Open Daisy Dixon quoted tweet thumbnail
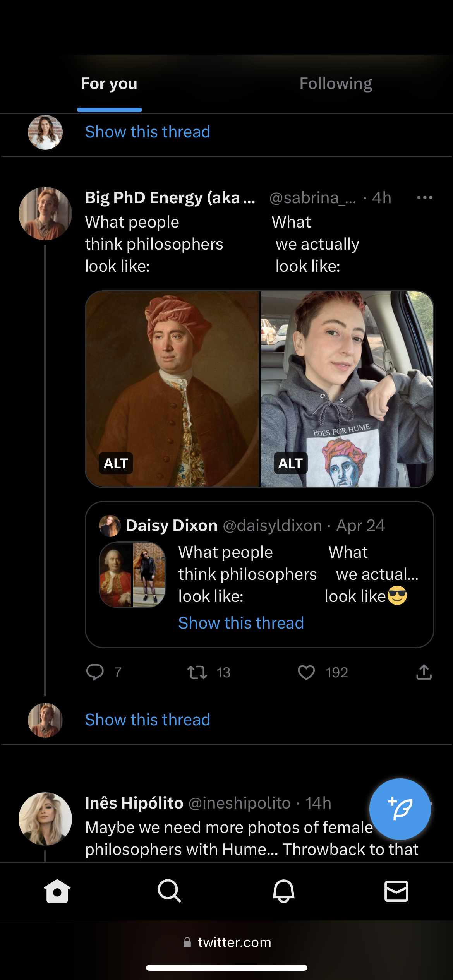This screenshot has width=453, height=980. (132, 575)
